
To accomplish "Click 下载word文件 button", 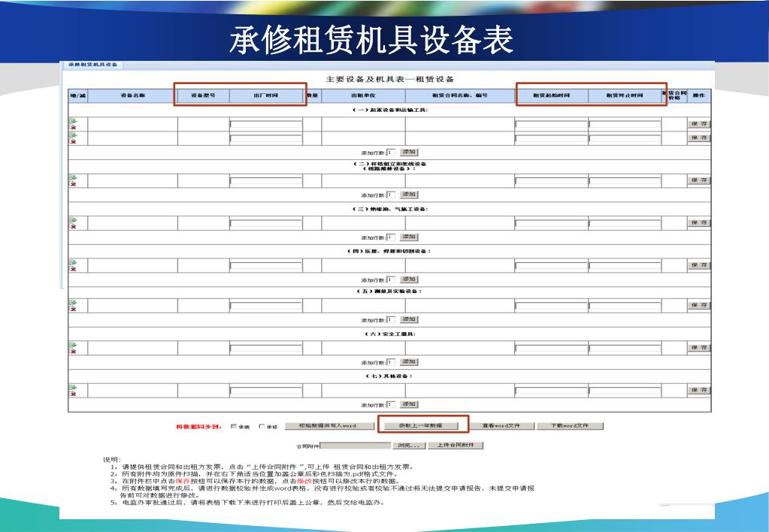I will coord(570,425).
